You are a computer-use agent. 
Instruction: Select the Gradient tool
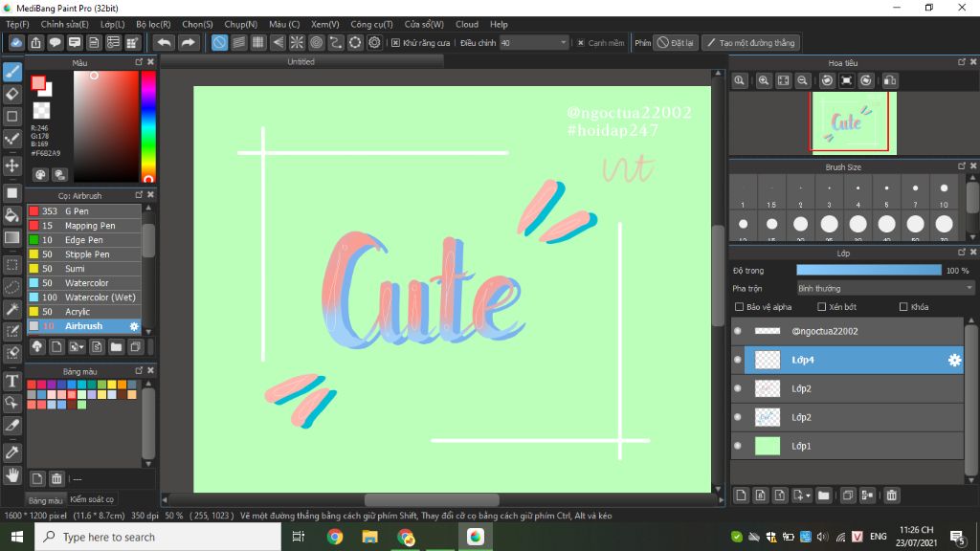click(x=12, y=237)
